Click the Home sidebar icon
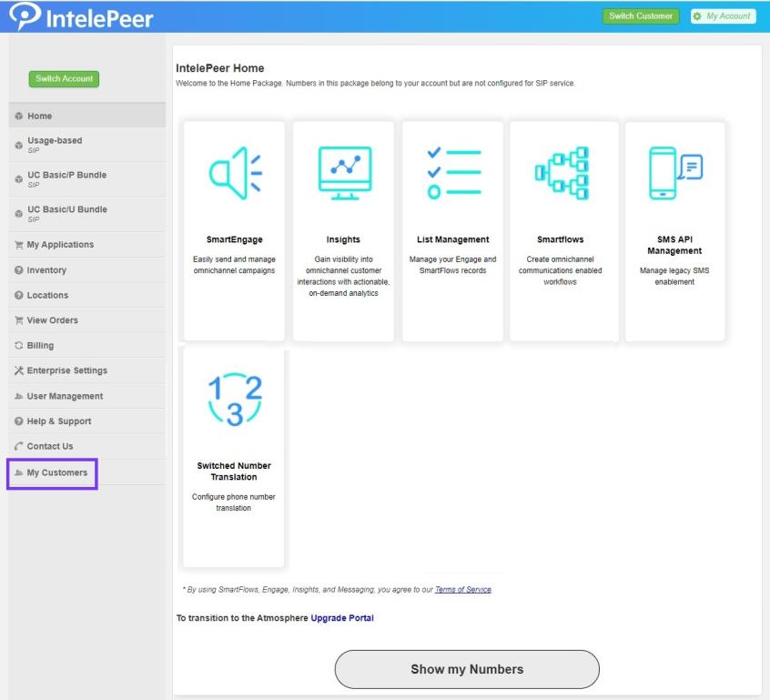The height and width of the screenshot is (700, 770). pos(19,116)
